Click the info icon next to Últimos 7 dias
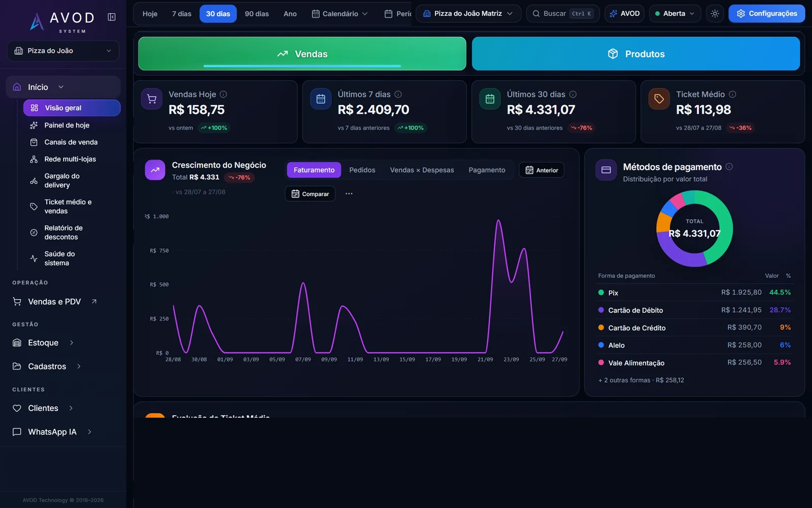812x508 pixels. (x=398, y=94)
